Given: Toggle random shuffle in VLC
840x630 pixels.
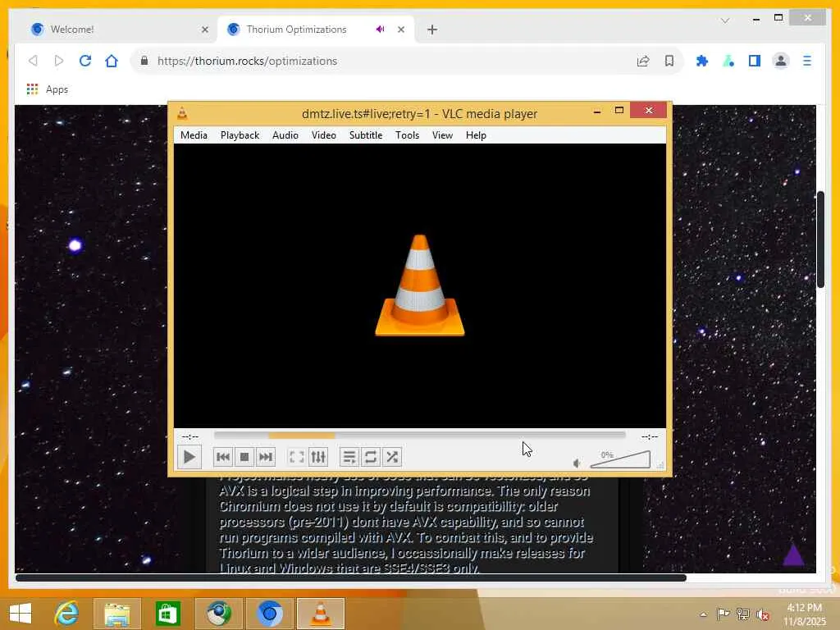Looking at the screenshot, I should tap(392, 457).
